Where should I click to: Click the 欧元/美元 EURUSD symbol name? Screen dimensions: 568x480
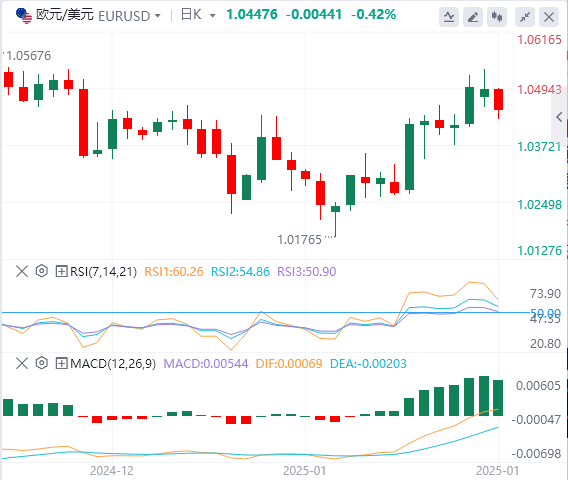[x=93, y=16]
